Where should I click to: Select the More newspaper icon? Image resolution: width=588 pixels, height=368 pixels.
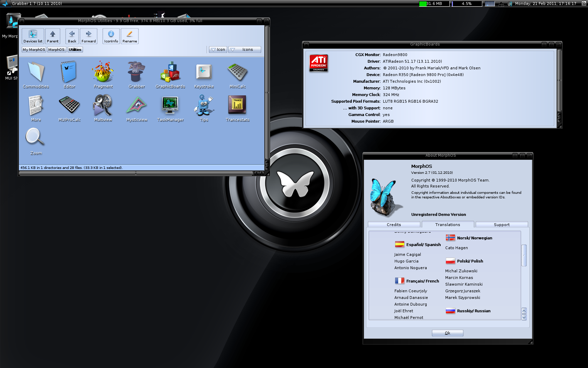(x=36, y=108)
